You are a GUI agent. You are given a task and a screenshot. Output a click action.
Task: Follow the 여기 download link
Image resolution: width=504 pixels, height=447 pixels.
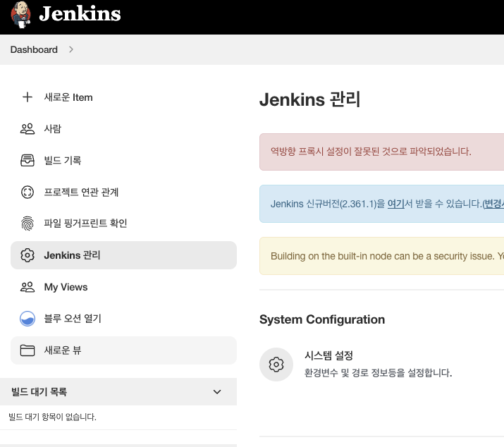tap(395, 204)
